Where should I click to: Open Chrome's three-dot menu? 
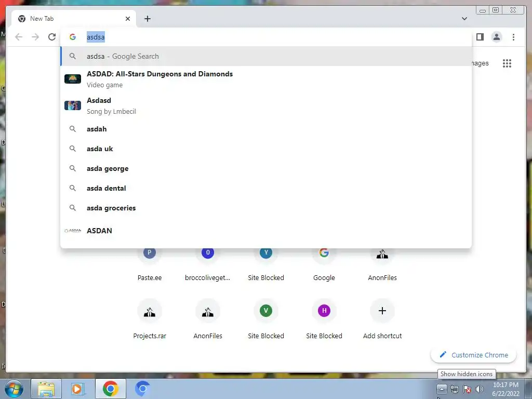tap(513, 37)
